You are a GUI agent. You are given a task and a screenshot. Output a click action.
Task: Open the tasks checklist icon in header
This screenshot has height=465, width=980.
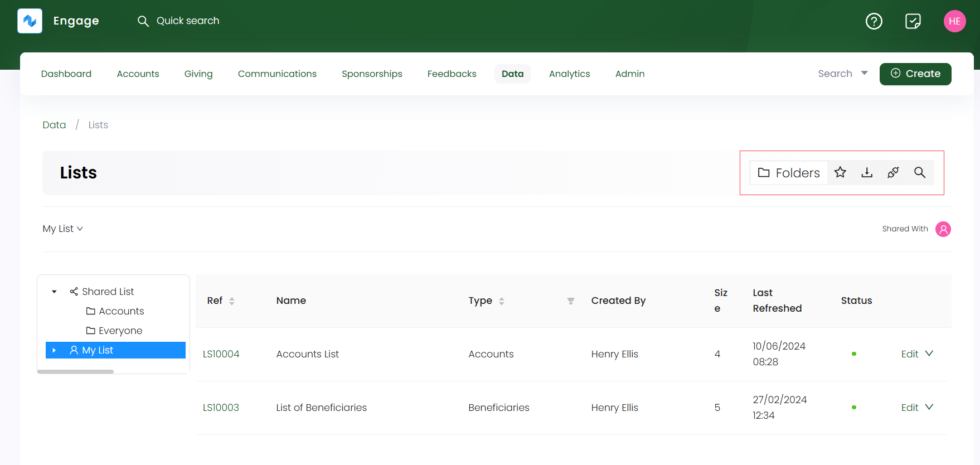click(913, 21)
